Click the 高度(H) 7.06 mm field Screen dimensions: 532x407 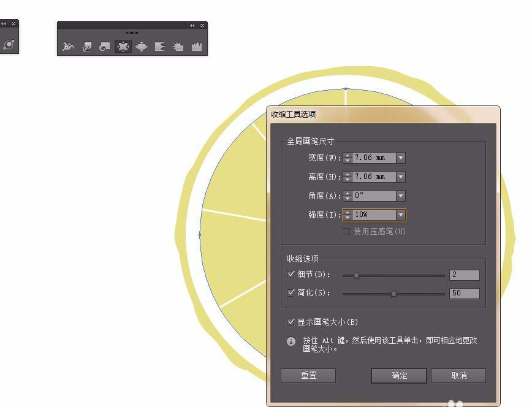tap(374, 177)
